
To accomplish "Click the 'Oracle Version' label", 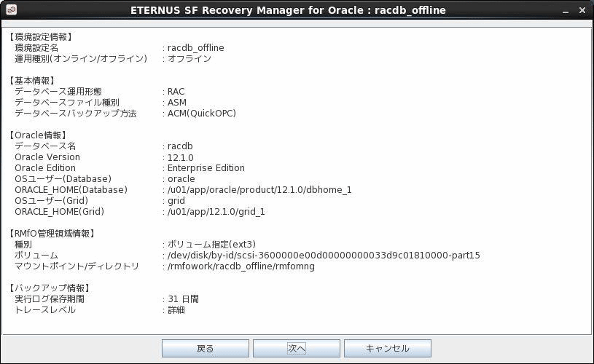I will click(x=47, y=157).
